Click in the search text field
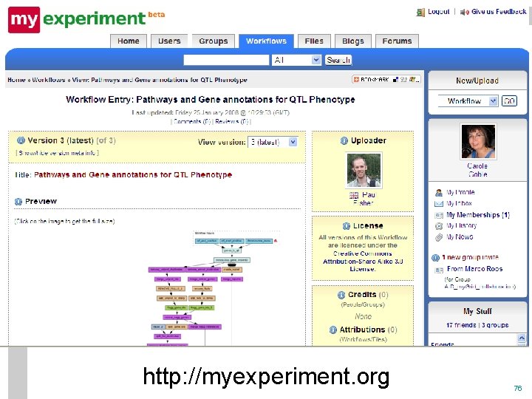The height and width of the screenshot is (399, 532). pyautogui.click(x=226, y=60)
